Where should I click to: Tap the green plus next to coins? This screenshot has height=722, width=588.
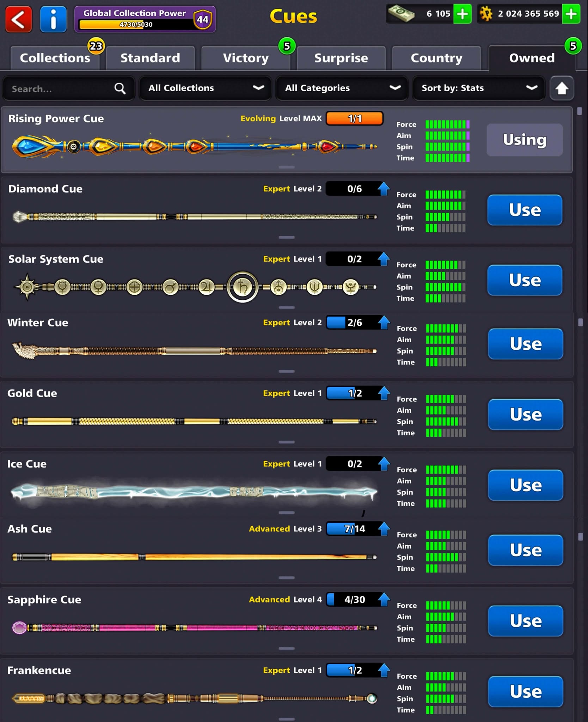click(x=571, y=14)
